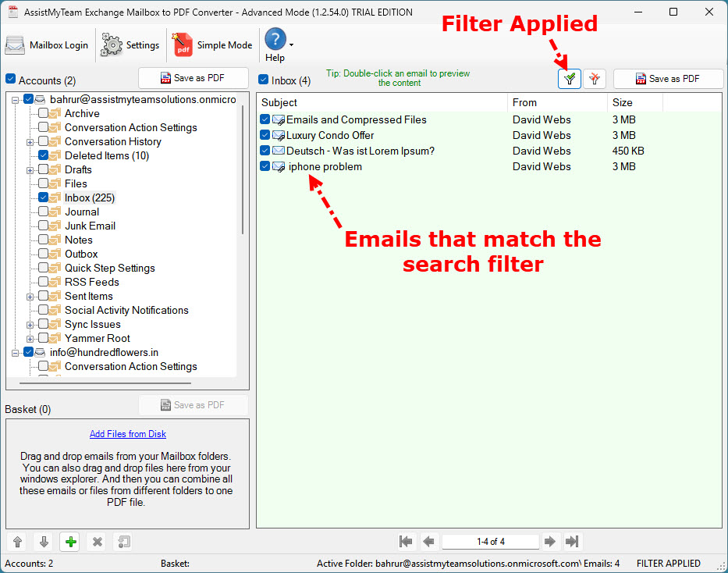Click the previous page arrow icon
The image size is (728, 573).
coord(428,542)
